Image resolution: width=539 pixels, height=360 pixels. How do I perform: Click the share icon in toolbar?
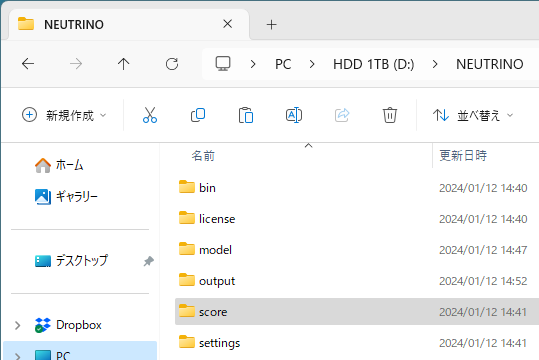pyautogui.click(x=342, y=115)
